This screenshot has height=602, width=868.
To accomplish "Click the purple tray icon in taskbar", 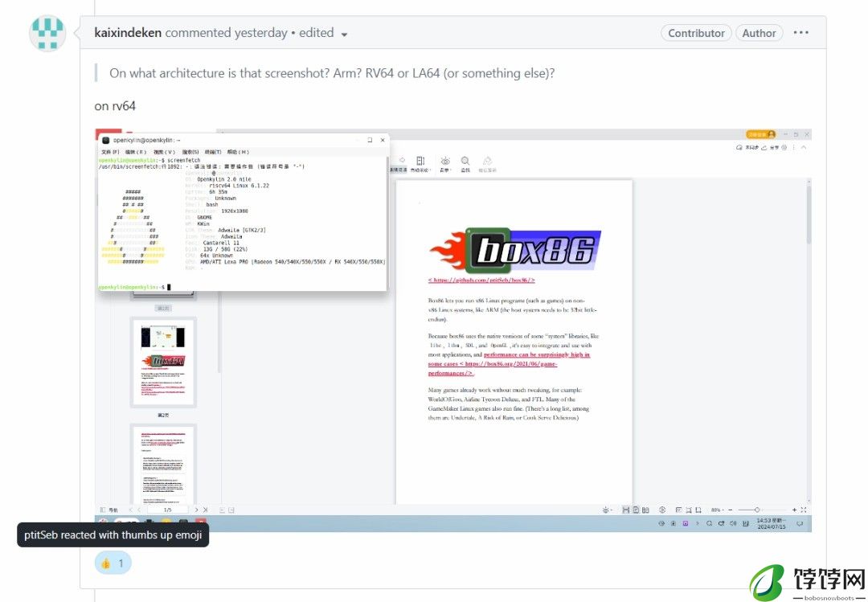I will [686, 523].
